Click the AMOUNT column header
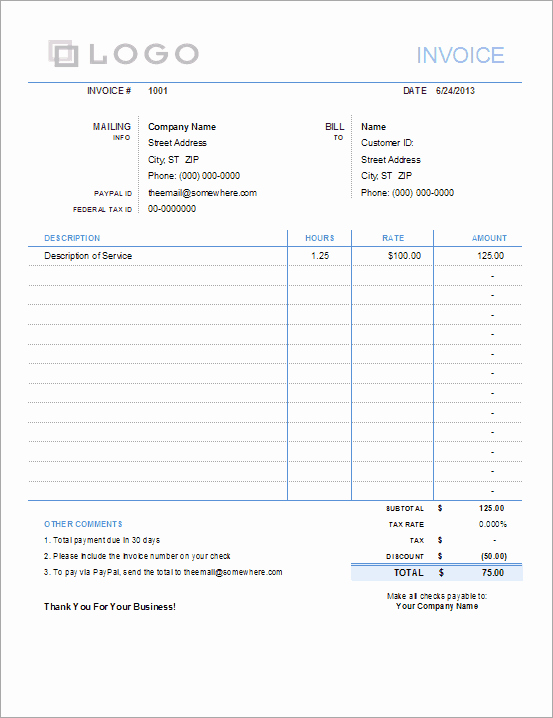The width and height of the screenshot is (553, 718). 489,238
